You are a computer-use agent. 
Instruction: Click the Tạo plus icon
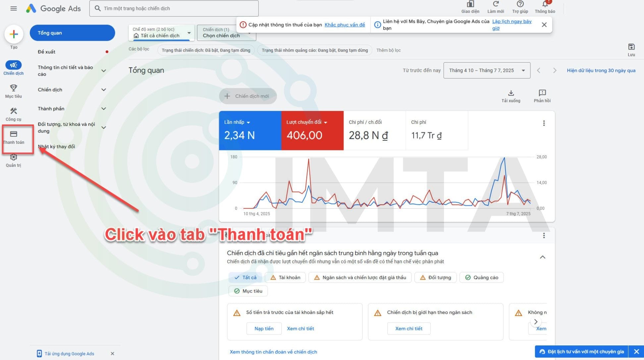14,34
